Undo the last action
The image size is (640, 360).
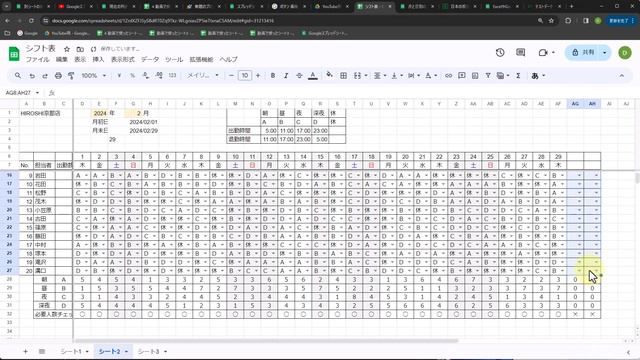(32, 76)
